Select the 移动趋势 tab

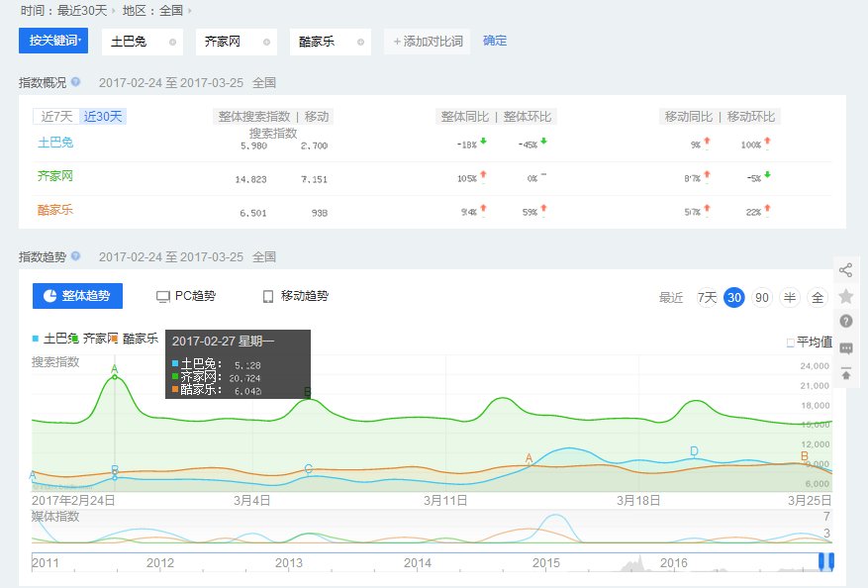pos(296,296)
